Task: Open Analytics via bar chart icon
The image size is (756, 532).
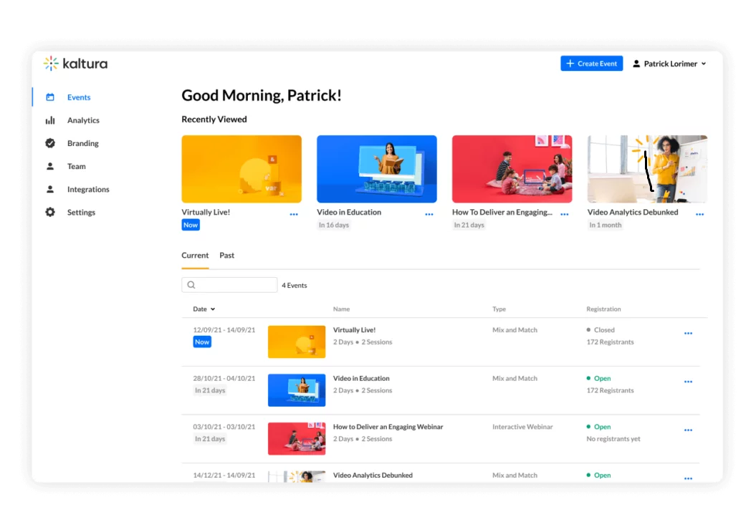Action: 50,120
